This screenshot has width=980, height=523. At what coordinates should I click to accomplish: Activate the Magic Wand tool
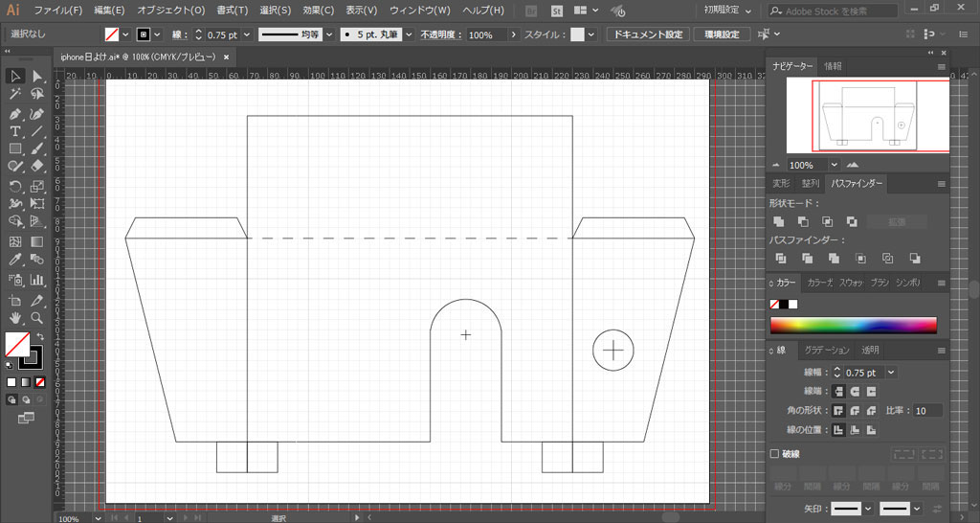click(15, 94)
